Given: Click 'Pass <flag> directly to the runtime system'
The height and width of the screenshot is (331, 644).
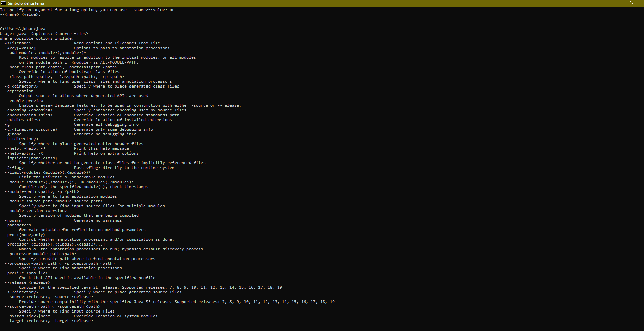Looking at the screenshot, I should tap(124, 168).
